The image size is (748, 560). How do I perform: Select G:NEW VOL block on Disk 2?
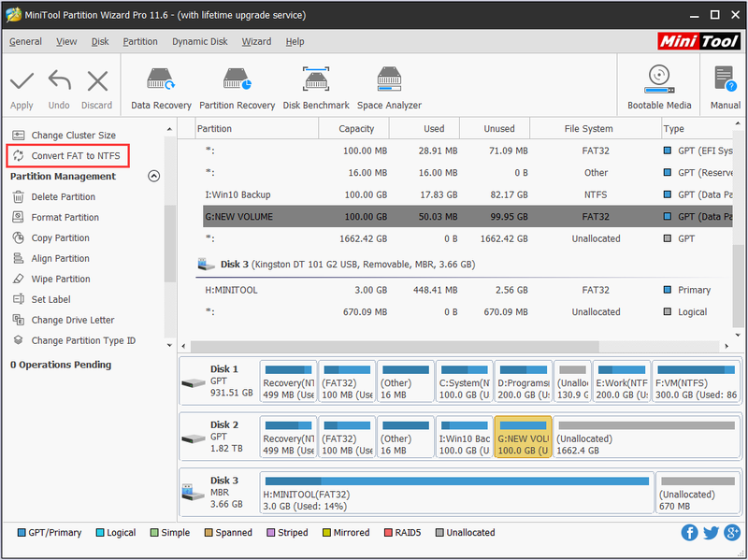(x=524, y=437)
